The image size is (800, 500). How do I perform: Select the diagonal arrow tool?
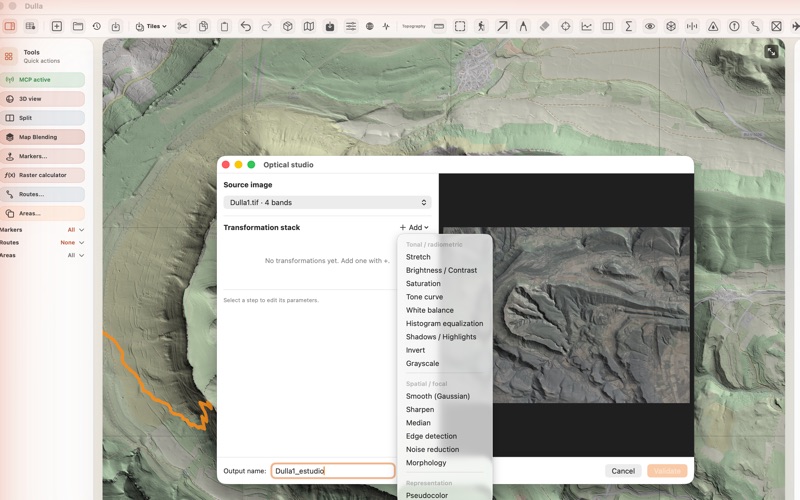coord(502,26)
